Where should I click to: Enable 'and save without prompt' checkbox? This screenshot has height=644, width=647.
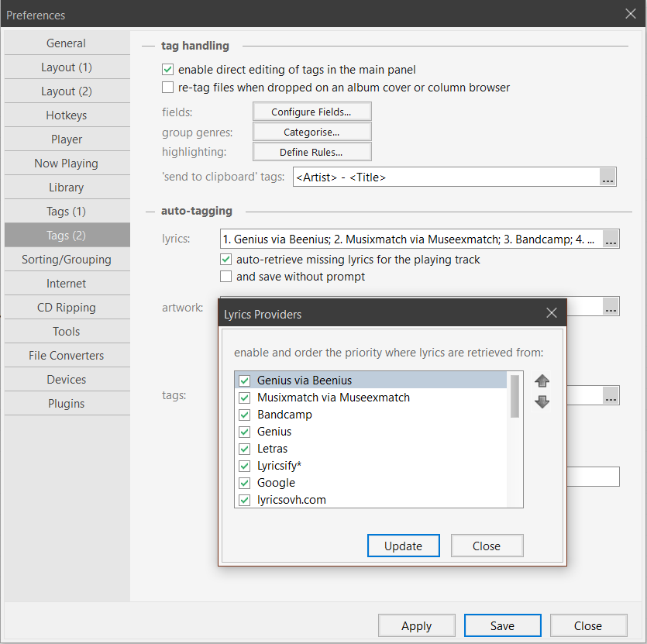click(225, 276)
